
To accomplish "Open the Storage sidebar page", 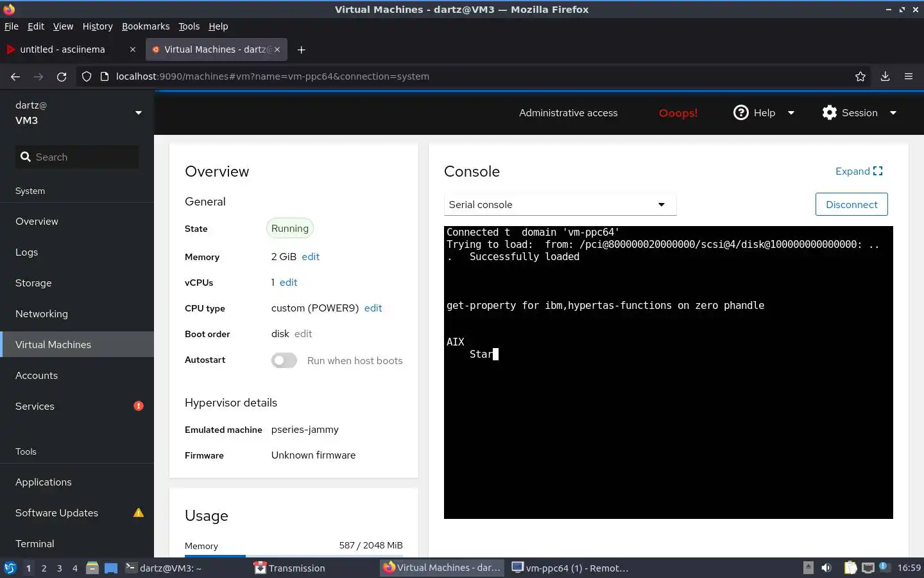I will 77,283.
